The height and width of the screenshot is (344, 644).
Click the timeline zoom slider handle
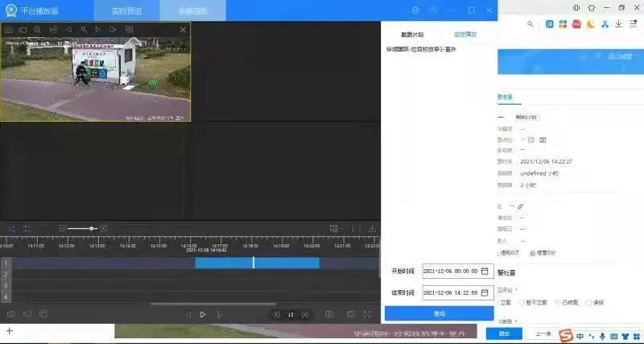point(93,229)
